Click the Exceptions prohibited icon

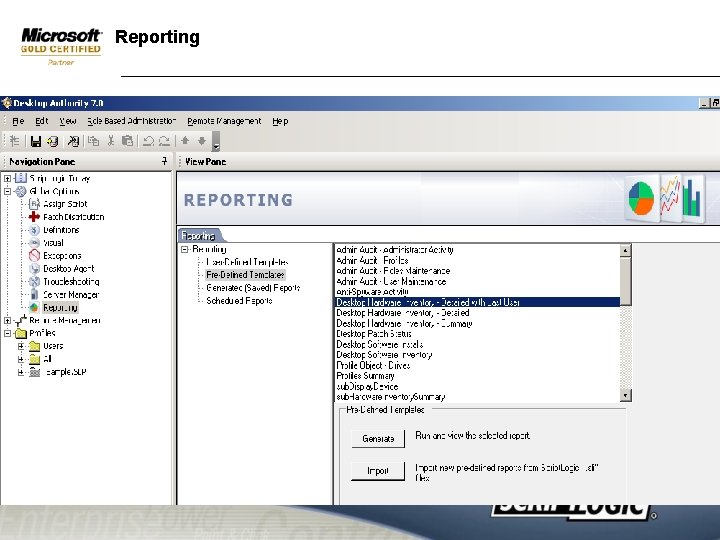coord(34,255)
